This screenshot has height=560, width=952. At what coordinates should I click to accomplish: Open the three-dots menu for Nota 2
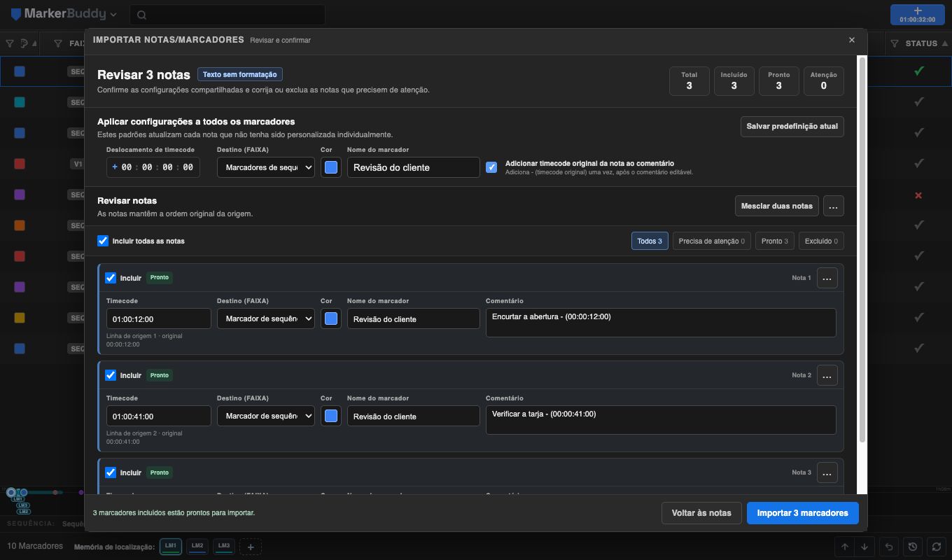[x=827, y=375]
